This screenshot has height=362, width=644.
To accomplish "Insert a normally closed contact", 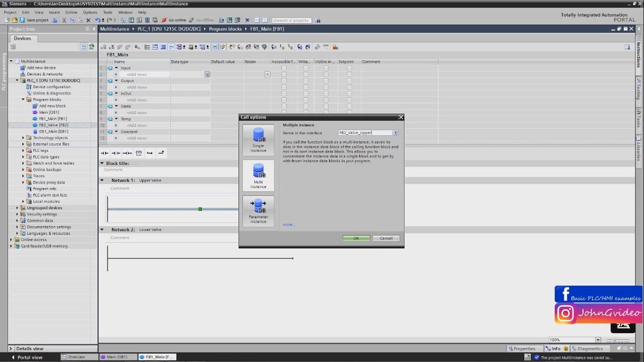I will [116, 153].
